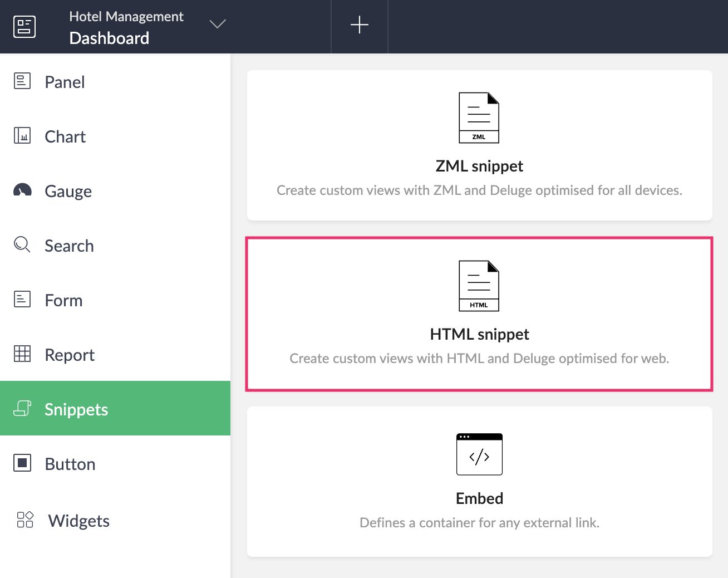The width and height of the screenshot is (728, 578).
Task: Choose Form in the sidebar
Action: click(x=115, y=300)
